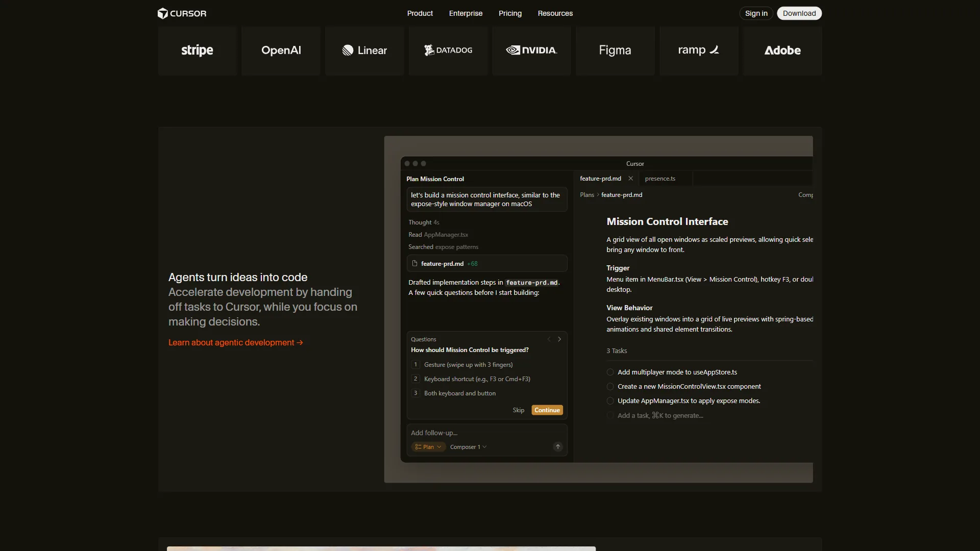Click the Linear logo card
This screenshot has width=980, height=551.
[364, 51]
